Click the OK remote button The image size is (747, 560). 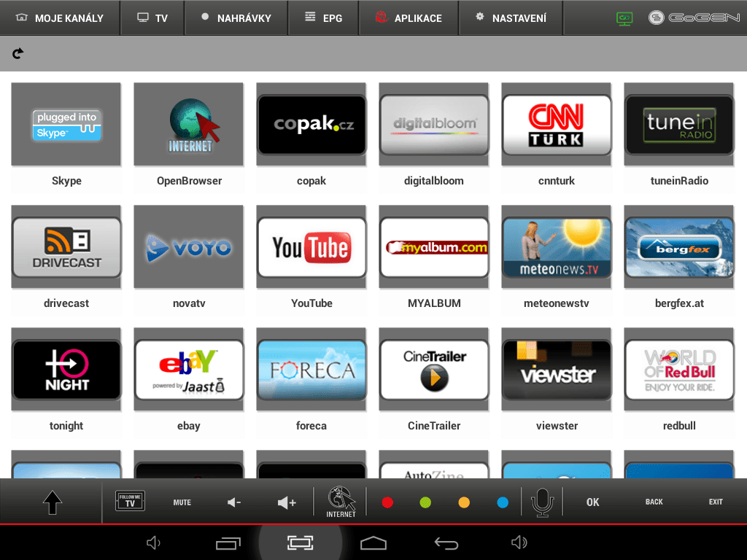(592, 502)
